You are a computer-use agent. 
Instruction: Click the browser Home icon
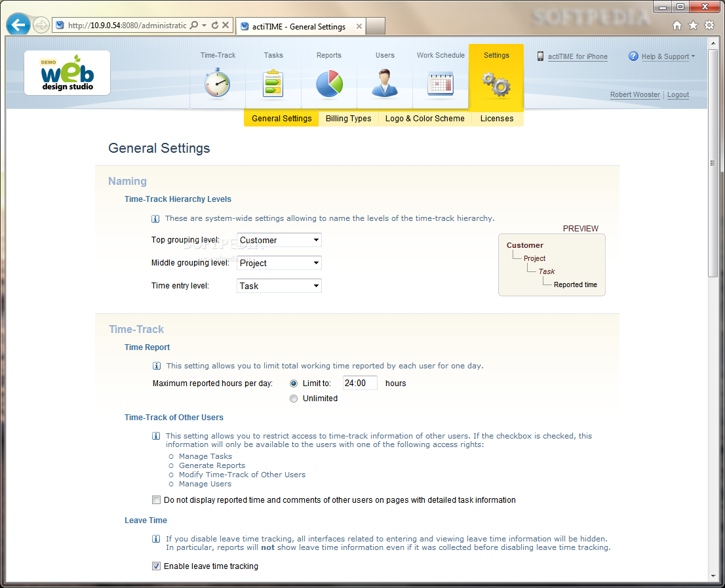(x=677, y=26)
